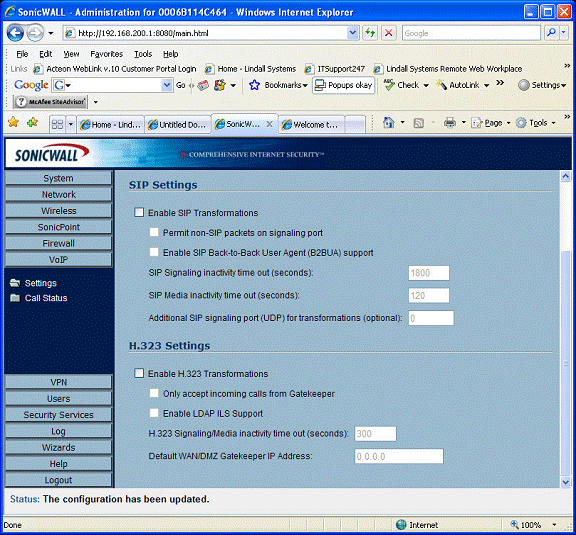Click the Print icon in toolbar

(x=450, y=122)
